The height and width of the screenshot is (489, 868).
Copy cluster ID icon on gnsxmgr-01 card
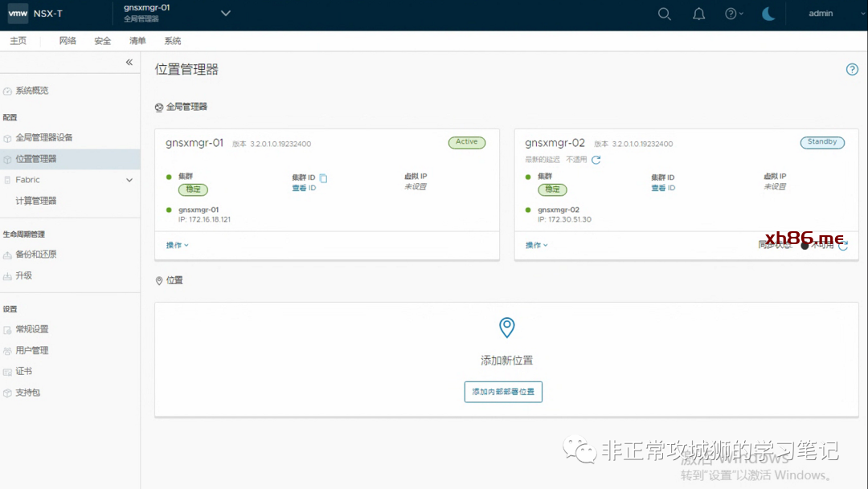click(x=323, y=177)
